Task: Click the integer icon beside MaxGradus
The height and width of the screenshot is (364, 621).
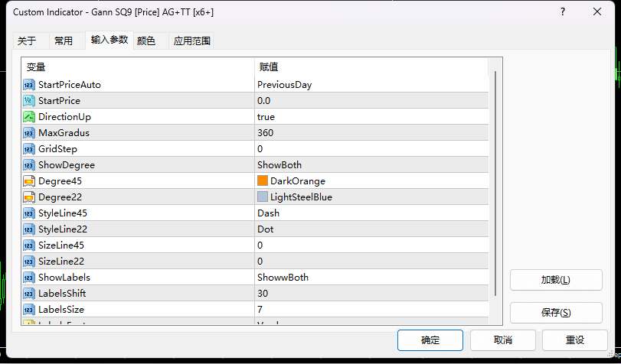Action: point(29,133)
